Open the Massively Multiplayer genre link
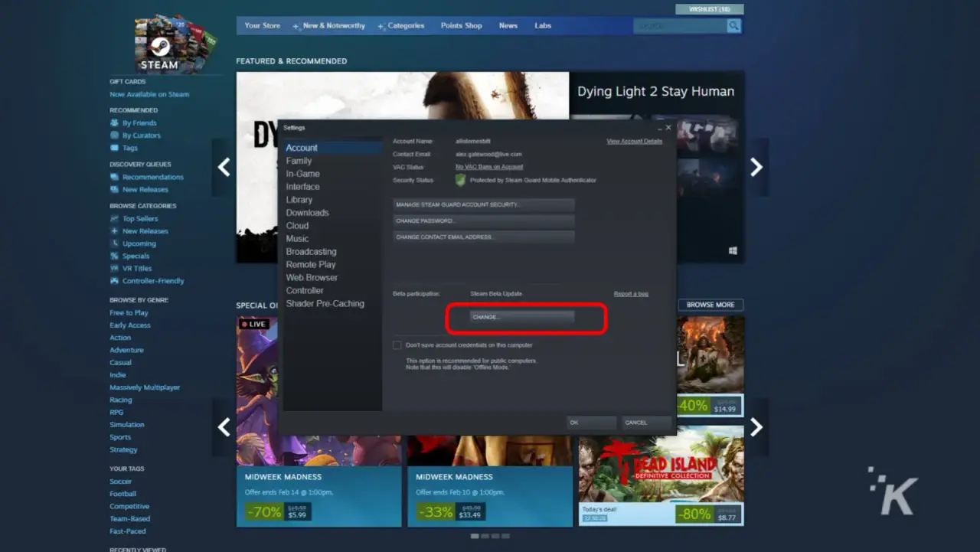 145,387
